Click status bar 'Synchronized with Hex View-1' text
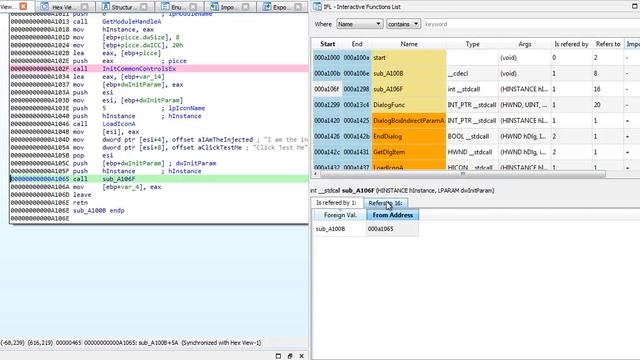 221,343
